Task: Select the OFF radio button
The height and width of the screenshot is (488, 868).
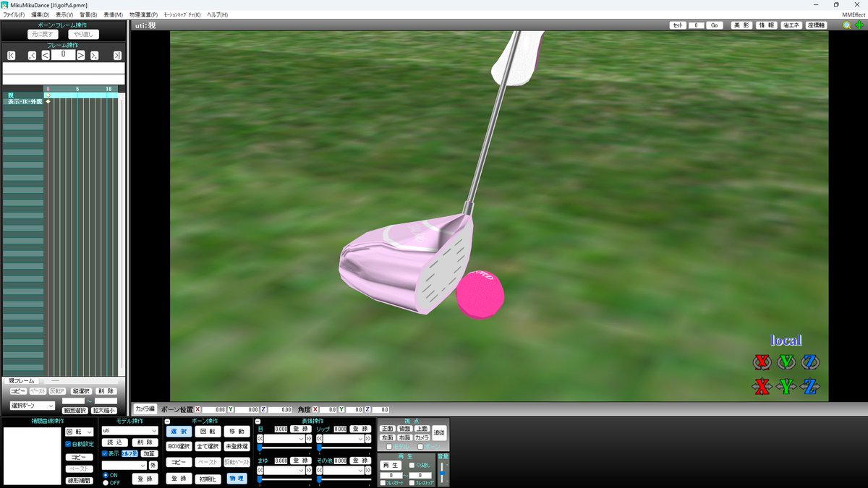Action: pos(106,482)
